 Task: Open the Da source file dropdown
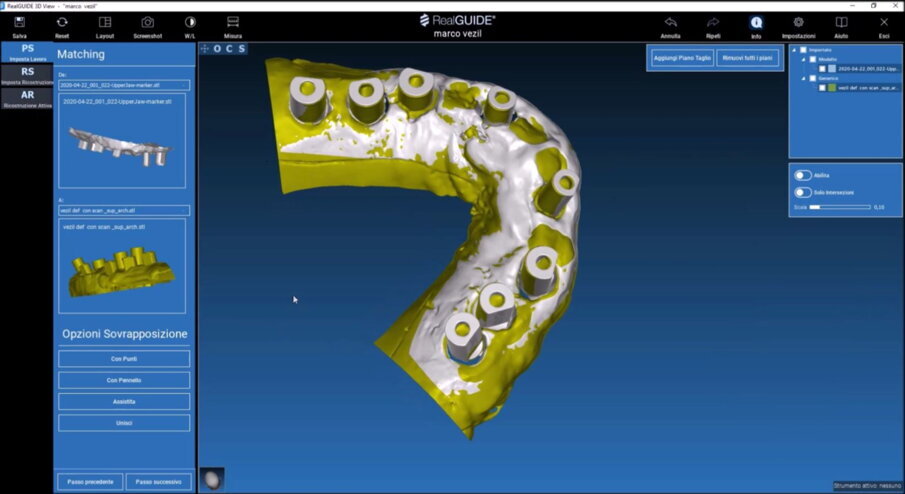pyautogui.click(x=124, y=85)
